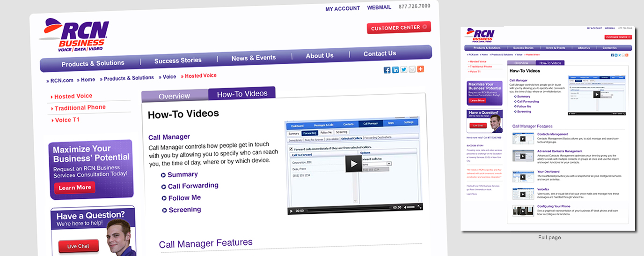Open the My Account link in large view
This screenshot has height=256, width=644.
click(x=343, y=8)
